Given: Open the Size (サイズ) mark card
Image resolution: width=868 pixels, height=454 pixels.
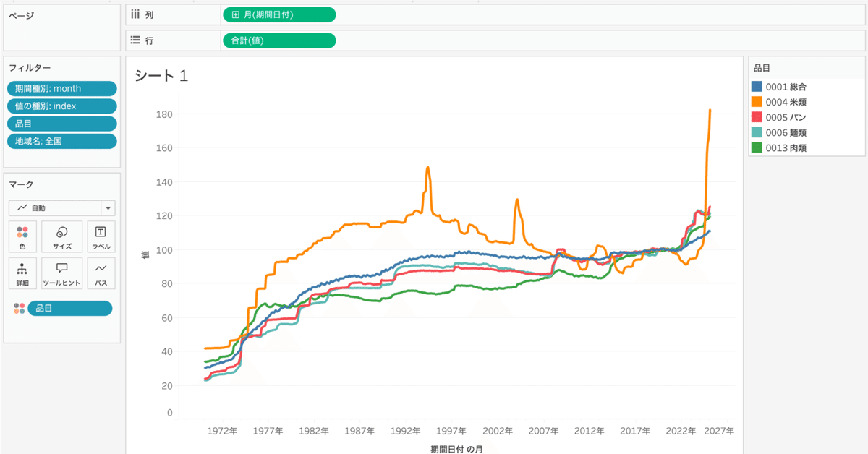Looking at the screenshot, I should coord(62,237).
